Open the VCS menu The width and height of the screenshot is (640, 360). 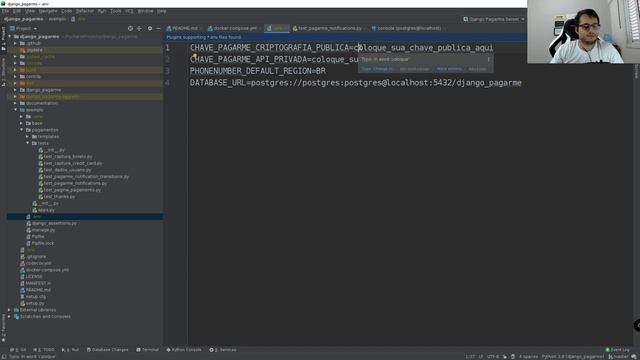[129, 11]
